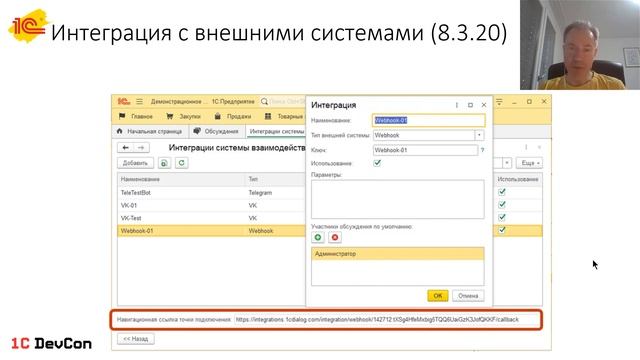Edit the Наименование field in the dialog

click(x=429, y=120)
